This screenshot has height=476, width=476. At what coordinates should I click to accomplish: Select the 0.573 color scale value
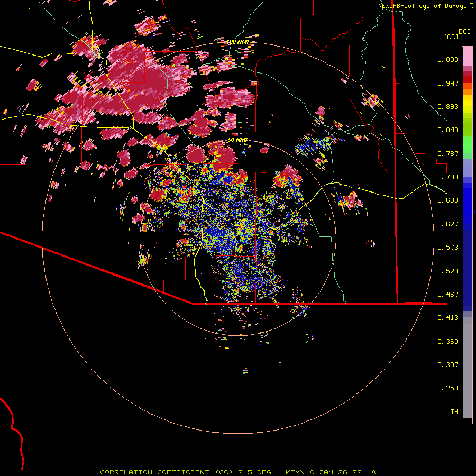click(x=448, y=248)
